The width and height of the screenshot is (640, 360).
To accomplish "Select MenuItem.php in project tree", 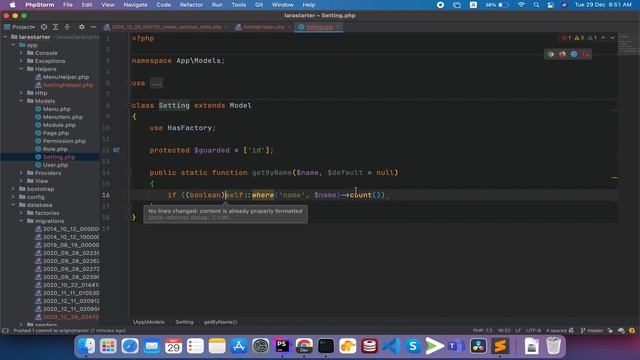I will (x=62, y=117).
